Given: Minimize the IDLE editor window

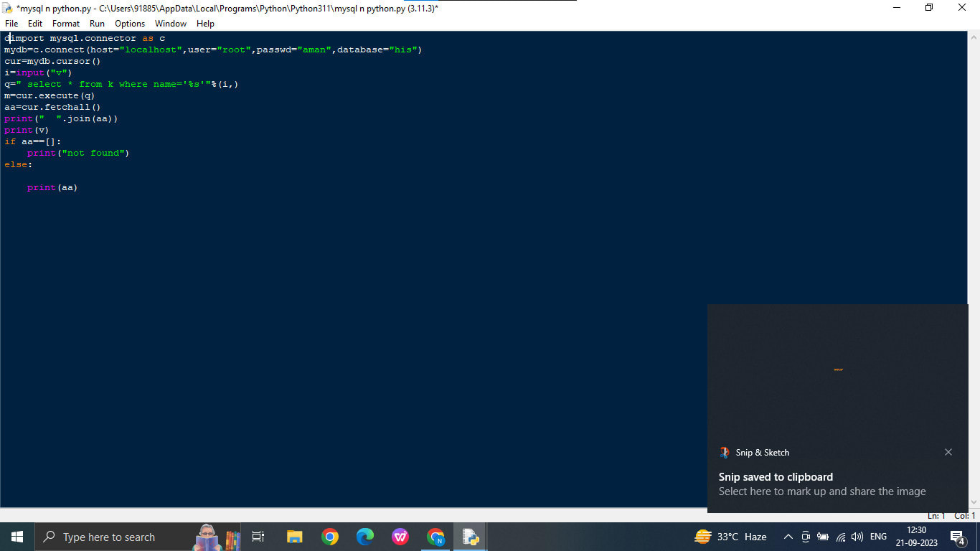Looking at the screenshot, I should tap(897, 8).
